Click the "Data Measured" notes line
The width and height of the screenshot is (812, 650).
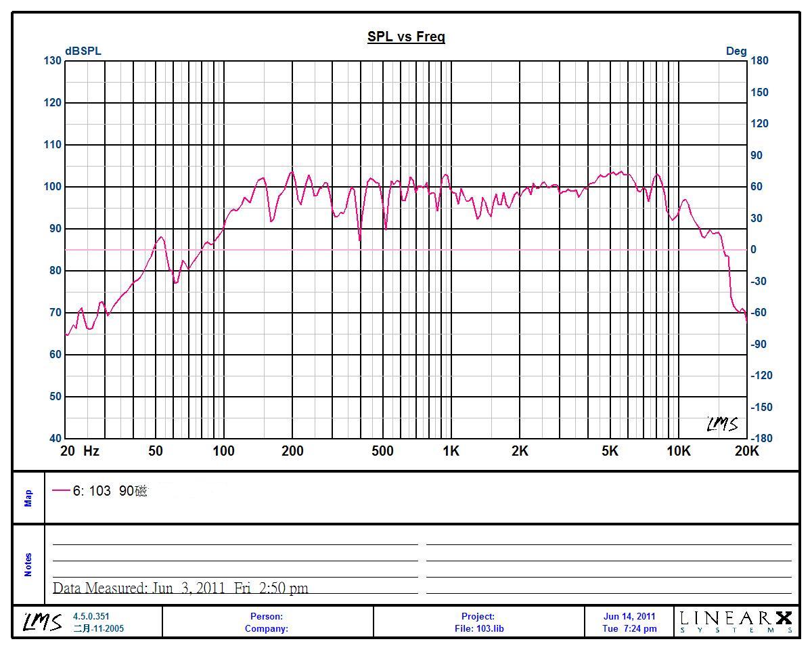(x=181, y=588)
